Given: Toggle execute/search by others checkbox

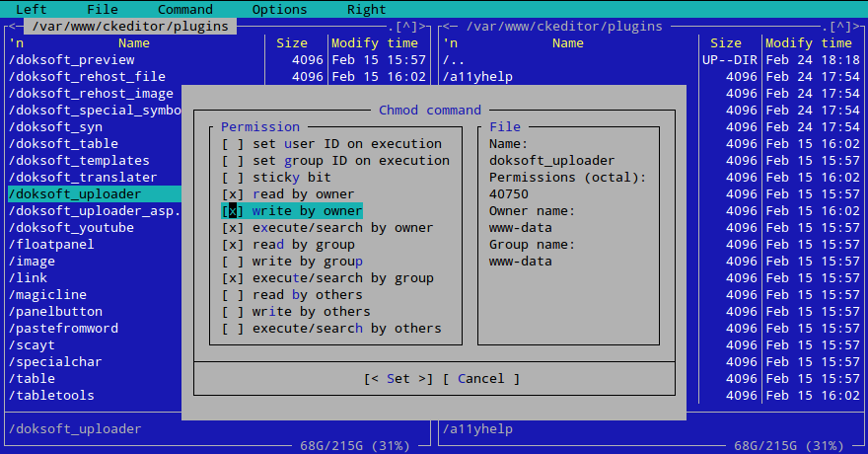Looking at the screenshot, I should point(233,329).
